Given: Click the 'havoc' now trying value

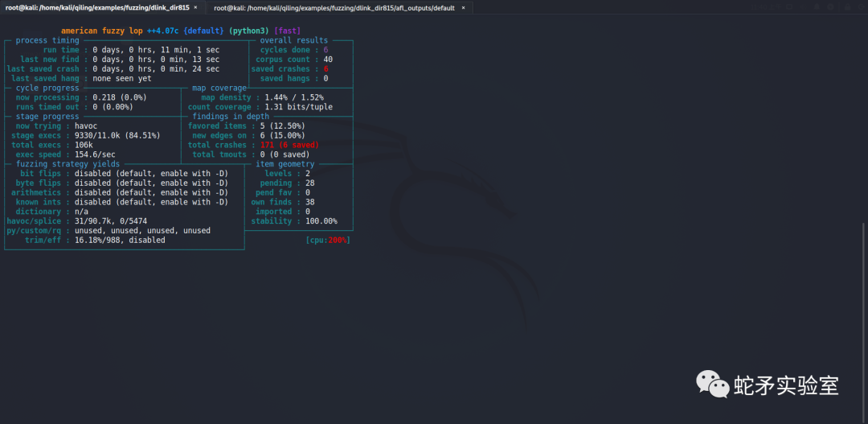Looking at the screenshot, I should (86, 126).
